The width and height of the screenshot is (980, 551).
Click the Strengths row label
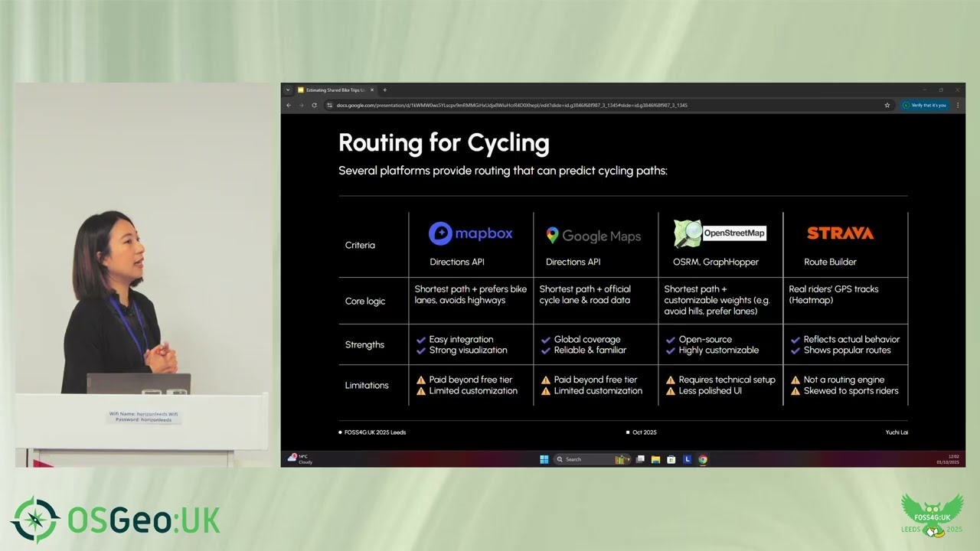(364, 345)
